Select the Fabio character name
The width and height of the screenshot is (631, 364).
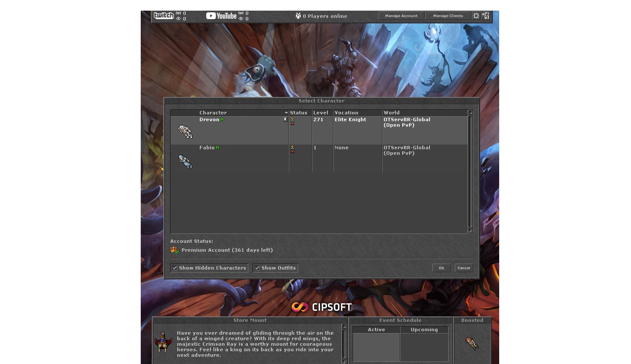(207, 148)
